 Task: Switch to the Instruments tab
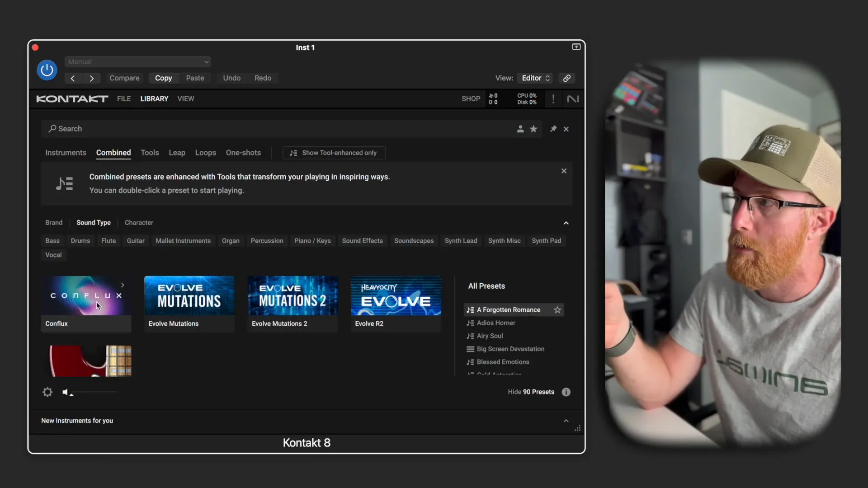[66, 153]
